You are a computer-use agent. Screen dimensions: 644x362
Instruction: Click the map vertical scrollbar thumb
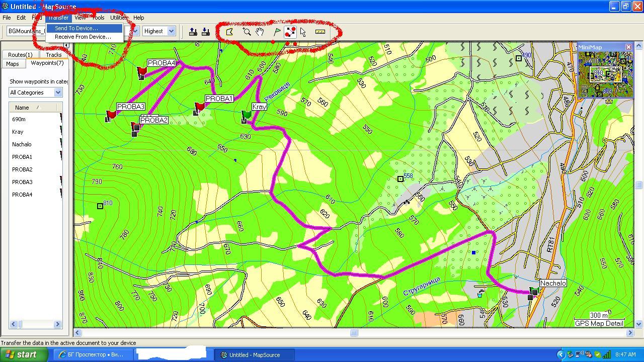(x=639, y=185)
